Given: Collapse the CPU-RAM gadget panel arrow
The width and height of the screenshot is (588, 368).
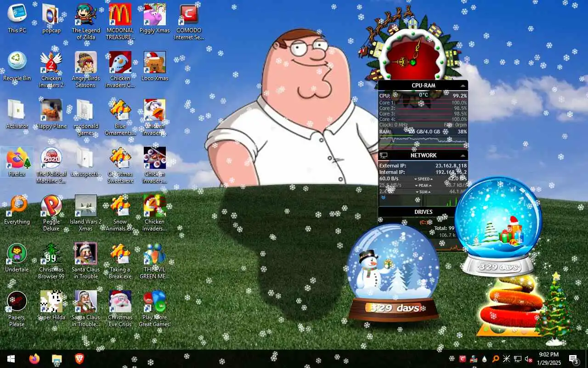Looking at the screenshot, I should [x=463, y=86].
